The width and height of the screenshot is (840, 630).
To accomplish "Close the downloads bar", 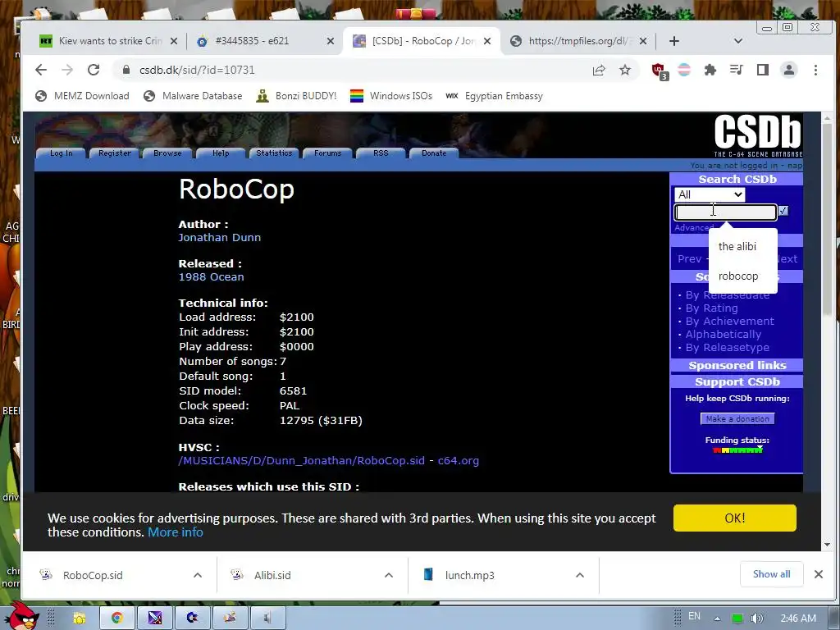I will point(819,574).
